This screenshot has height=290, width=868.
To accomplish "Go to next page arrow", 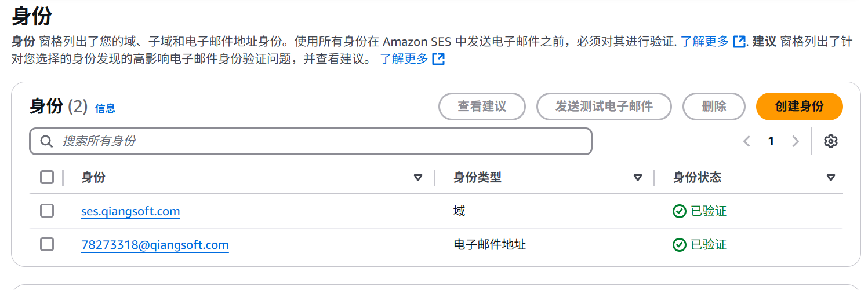I will coord(796,141).
